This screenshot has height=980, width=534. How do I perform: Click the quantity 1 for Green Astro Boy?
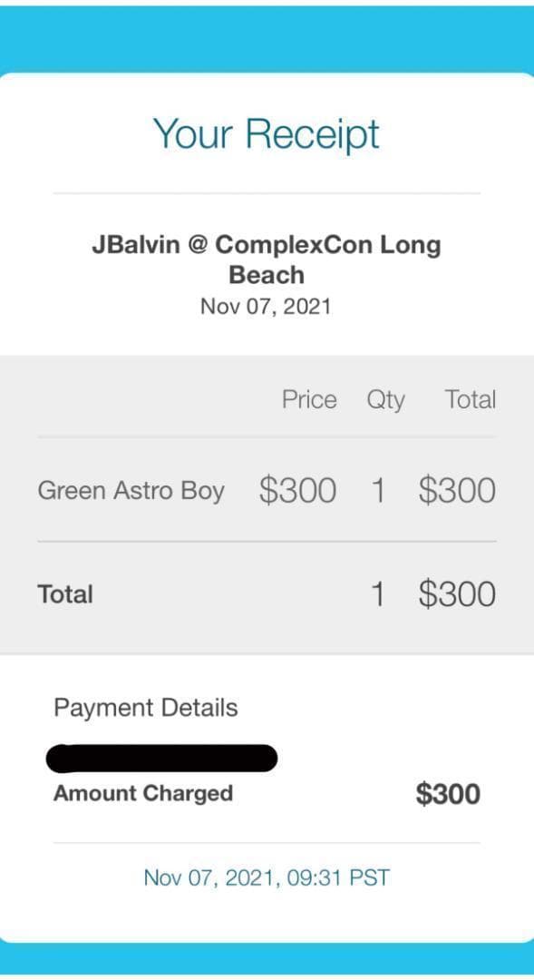(379, 490)
